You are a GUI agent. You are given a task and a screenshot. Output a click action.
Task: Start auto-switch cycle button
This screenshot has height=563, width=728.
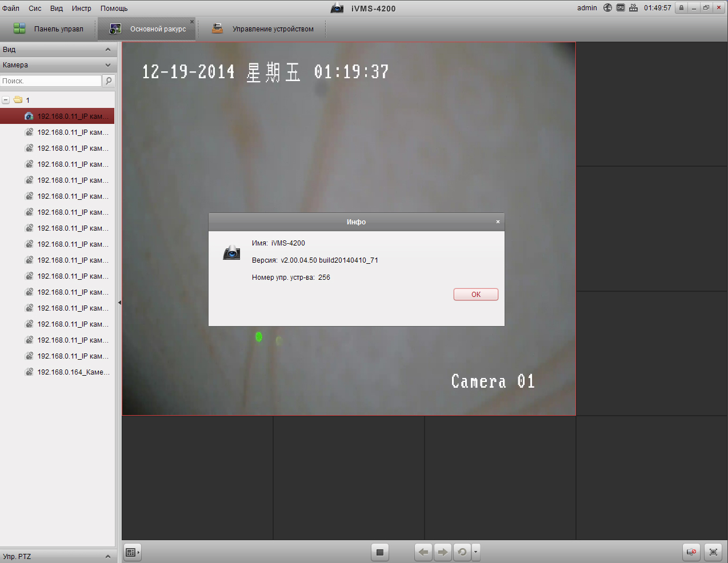pos(462,552)
